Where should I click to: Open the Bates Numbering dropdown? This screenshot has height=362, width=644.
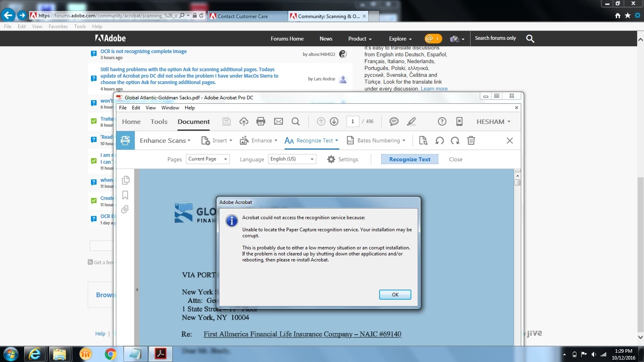point(376,140)
